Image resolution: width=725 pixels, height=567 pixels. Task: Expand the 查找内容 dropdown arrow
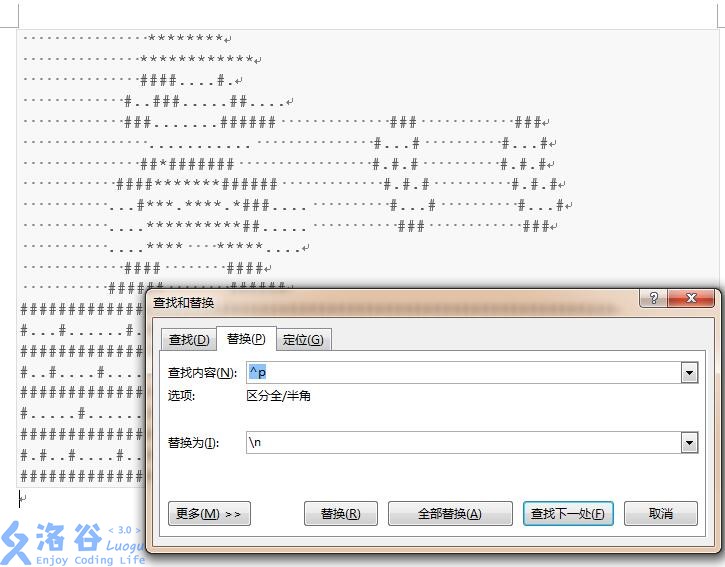(x=689, y=373)
